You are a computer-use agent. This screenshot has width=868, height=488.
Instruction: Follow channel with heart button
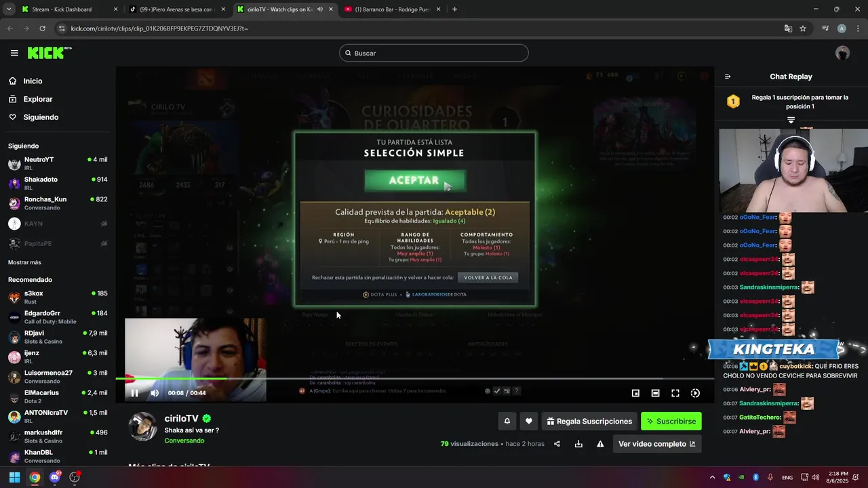[x=529, y=421]
